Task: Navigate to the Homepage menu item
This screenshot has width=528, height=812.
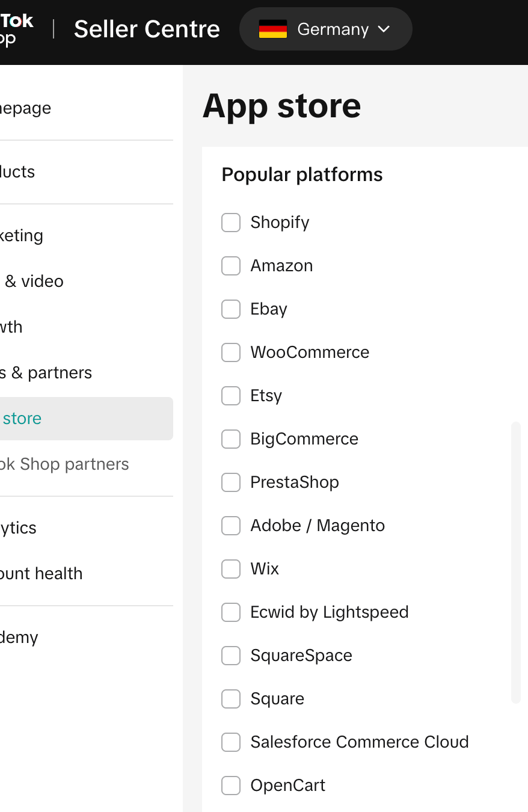Action: tap(25, 108)
